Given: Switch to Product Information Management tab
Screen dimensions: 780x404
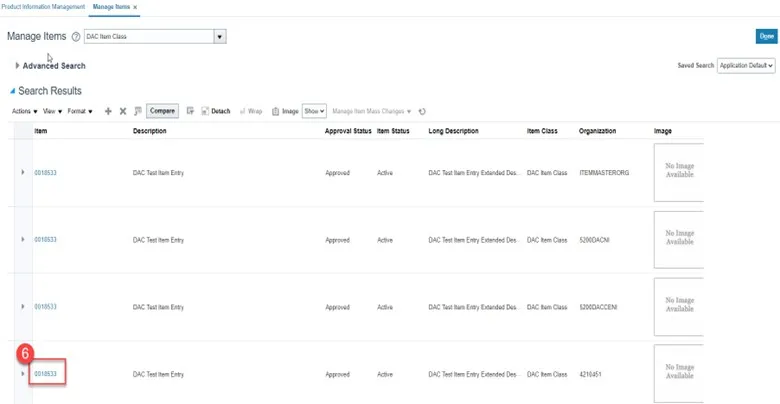Looking at the screenshot, I should [x=43, y=7].
